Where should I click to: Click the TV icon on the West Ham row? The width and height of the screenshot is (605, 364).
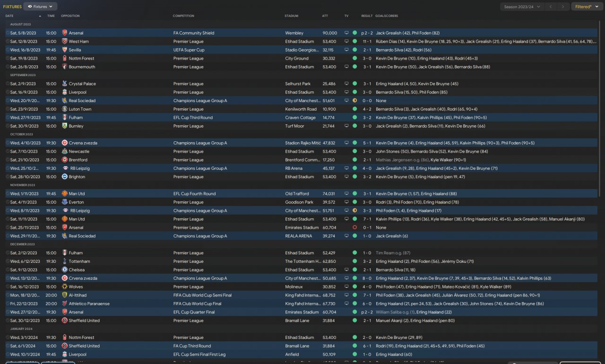(346, 42)
